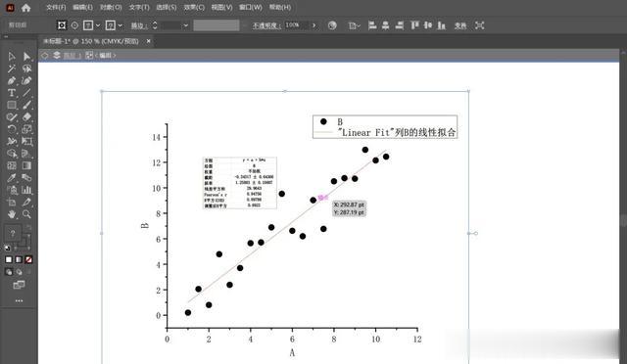The image size is (627, 364).
Task: Open the 窗口(W) menu
Action: click(x=251, y=7)
